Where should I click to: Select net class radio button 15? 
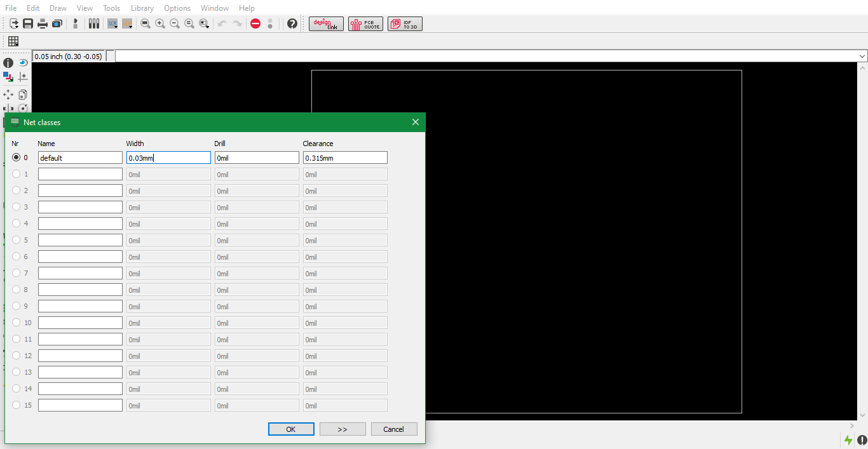pyautogui.click(x=17, y=405)
